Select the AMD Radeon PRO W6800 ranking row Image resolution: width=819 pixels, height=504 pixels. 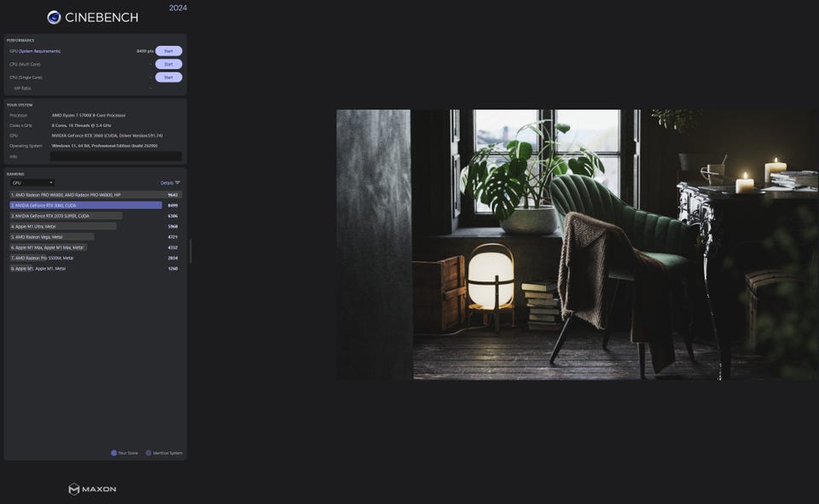click(x=96, y=194)
